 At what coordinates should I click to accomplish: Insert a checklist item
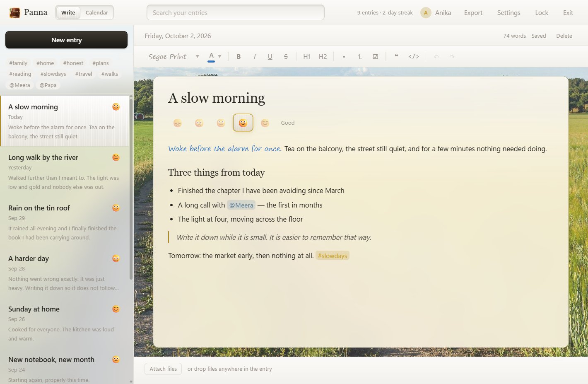376,56
